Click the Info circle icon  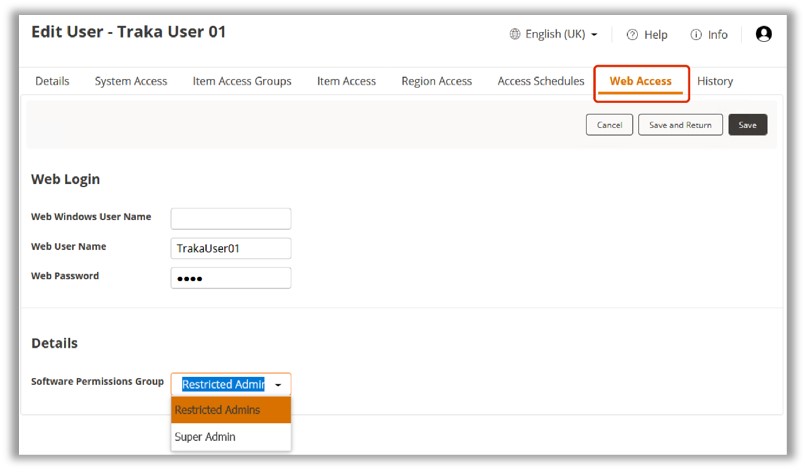[x=696, y=35]
